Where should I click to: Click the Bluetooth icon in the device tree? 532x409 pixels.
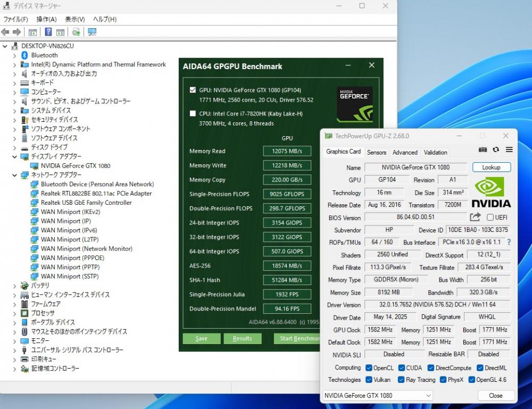(24, 55)
